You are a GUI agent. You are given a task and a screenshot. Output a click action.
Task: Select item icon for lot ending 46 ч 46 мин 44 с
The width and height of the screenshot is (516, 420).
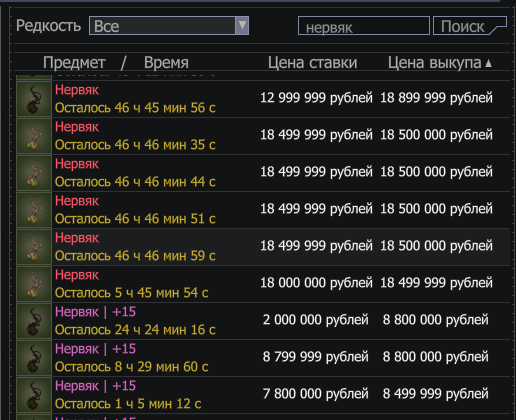coord(34,173)
